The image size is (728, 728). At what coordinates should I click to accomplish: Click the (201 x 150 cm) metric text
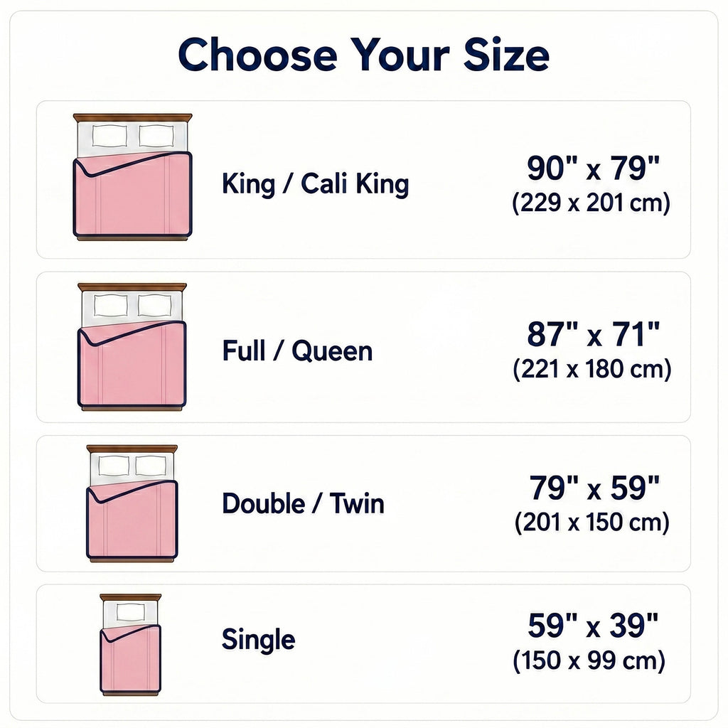592,523
